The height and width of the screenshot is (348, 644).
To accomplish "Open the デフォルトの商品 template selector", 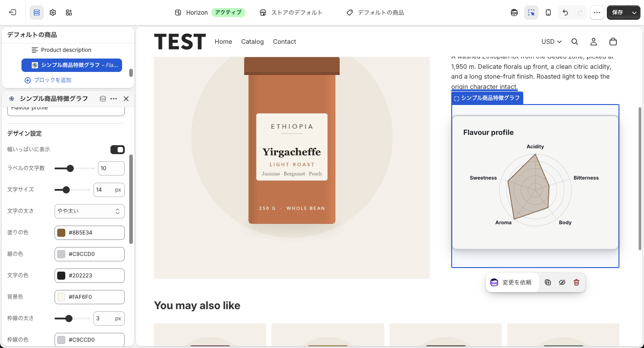I will point(375,13).
